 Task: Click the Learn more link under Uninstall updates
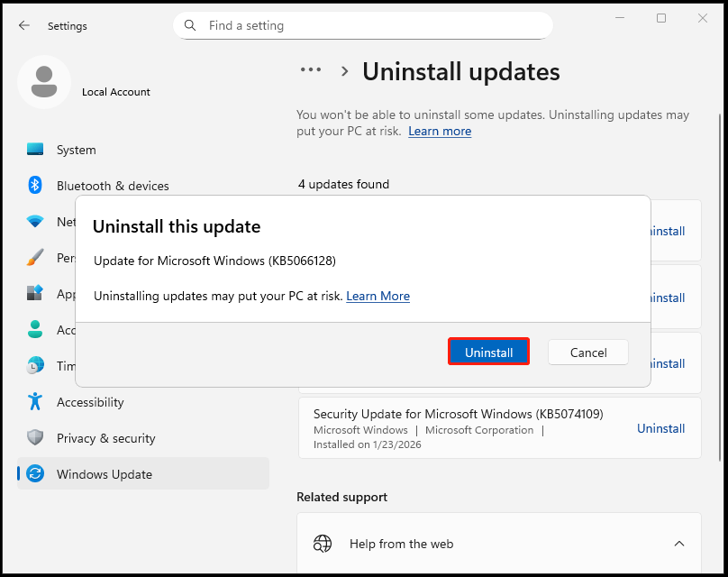pyautogui.click(x=440, y=131)
